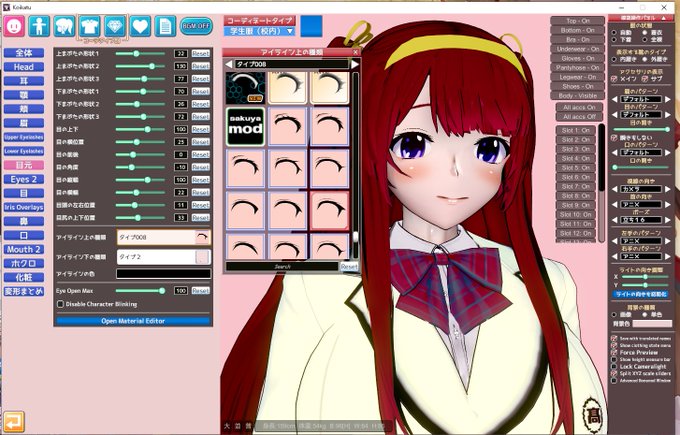Open the heart Parameter category icon

point(140,26)
